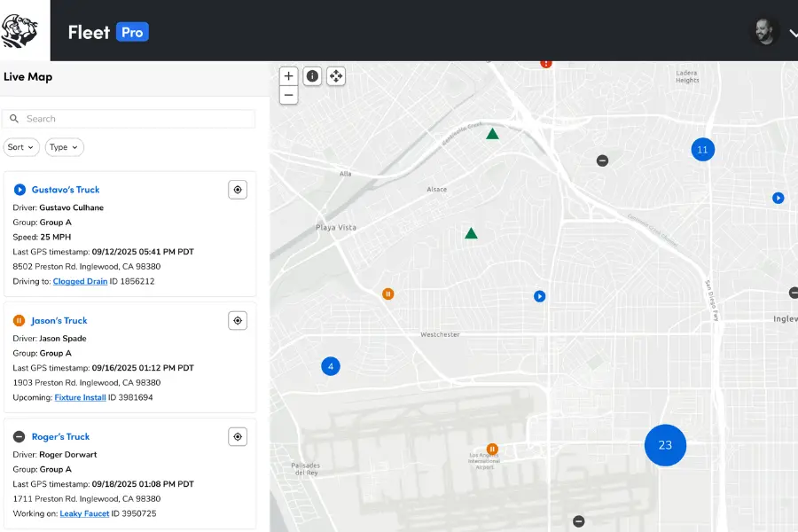Click timestamp '09/12/2025 05:41 PM PDT'
Image resolution: width=798 pixels, height=532 pixels.
pyautogui.click(x=143, y=252)
